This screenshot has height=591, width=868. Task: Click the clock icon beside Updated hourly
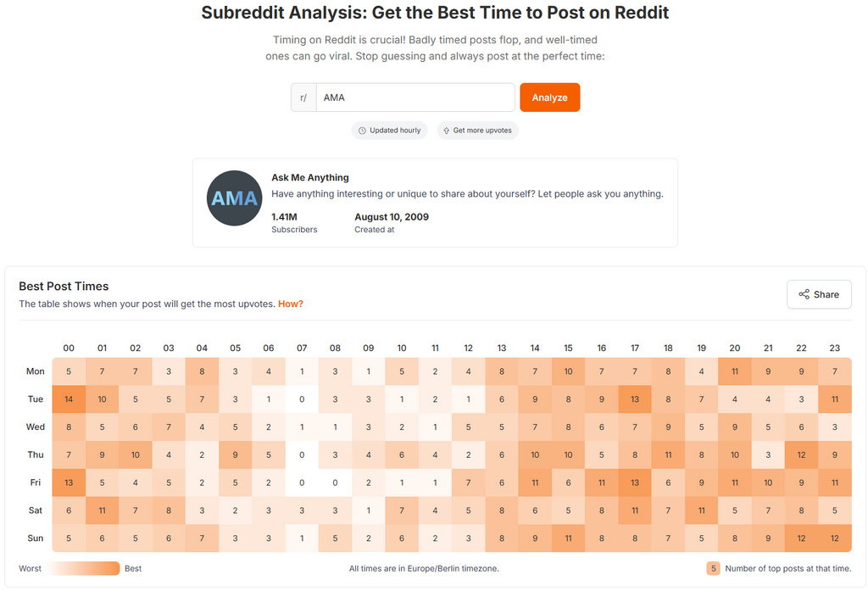[x=362, y=131]
